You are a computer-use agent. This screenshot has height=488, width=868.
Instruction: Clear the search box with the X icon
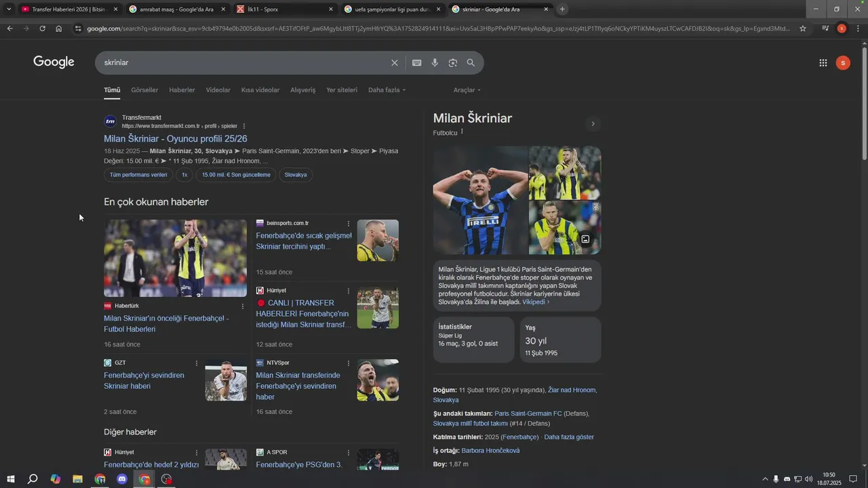(x=394, y=63)
